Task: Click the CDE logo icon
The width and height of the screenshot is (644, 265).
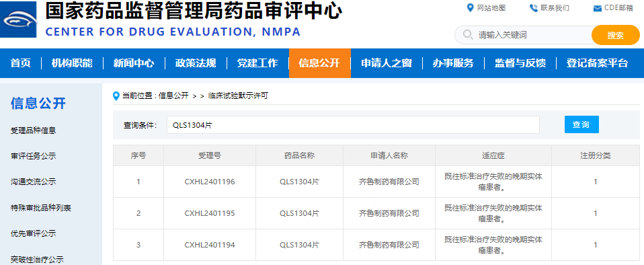Action: tap(18, 19)
